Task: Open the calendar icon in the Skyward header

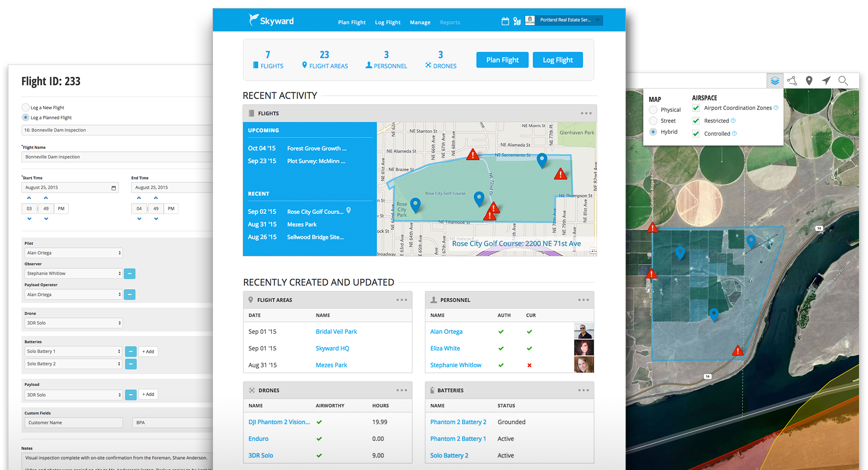Action: coord(505,21)
